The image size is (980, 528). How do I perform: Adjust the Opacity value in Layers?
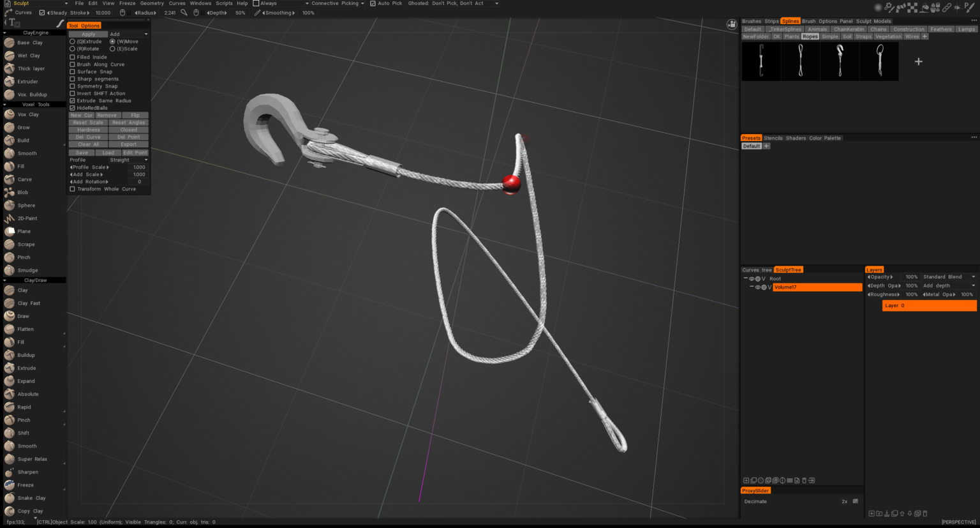882,276
